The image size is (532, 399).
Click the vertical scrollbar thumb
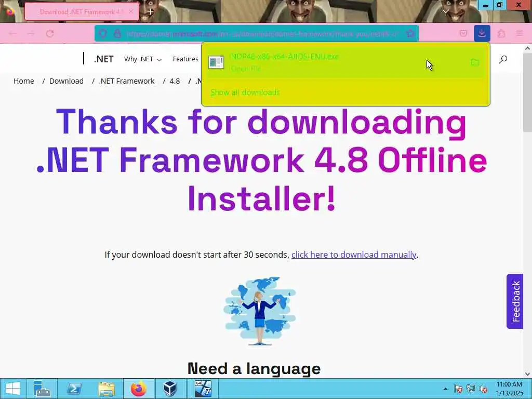pos(527,92)
